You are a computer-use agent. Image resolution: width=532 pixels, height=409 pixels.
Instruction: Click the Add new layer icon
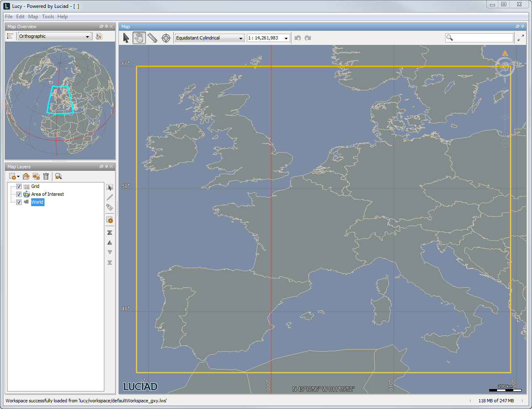(12, 176)
